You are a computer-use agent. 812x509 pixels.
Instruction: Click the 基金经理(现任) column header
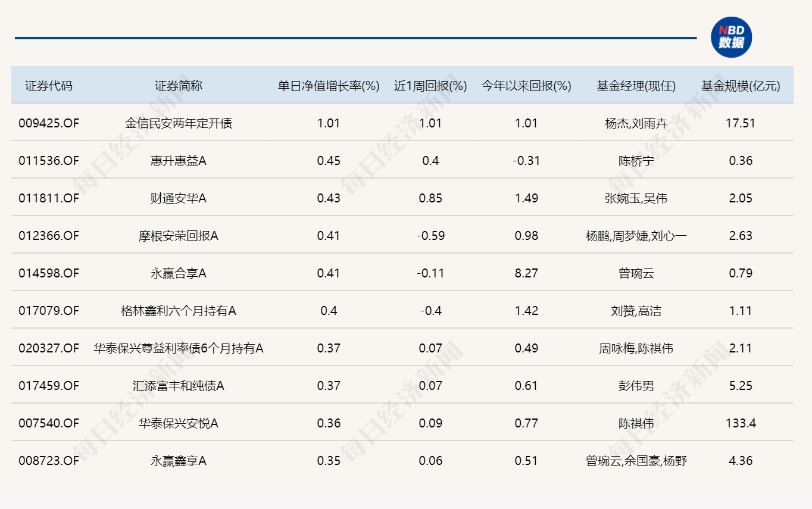(x=636, y=86)
